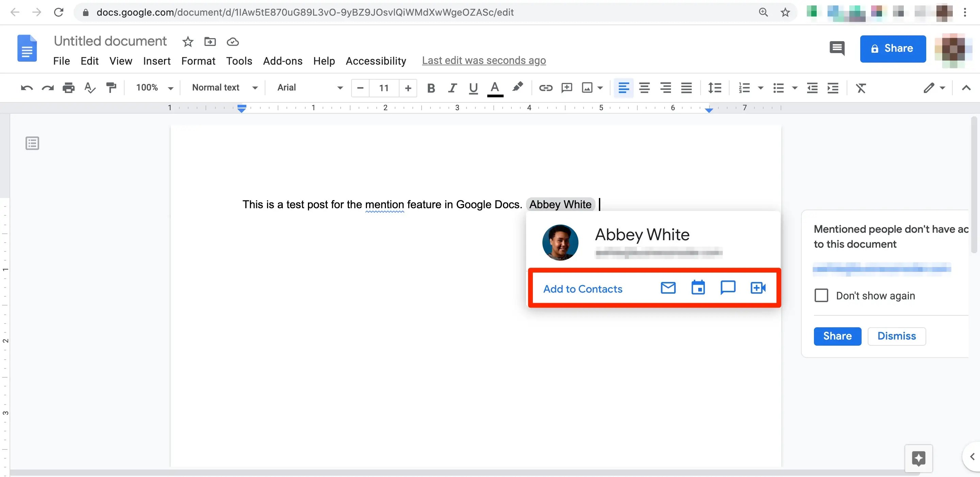This screenshot has height=477, width=980.
Task: Click the chat message icon in contact card
Action: tap(728, 288)
